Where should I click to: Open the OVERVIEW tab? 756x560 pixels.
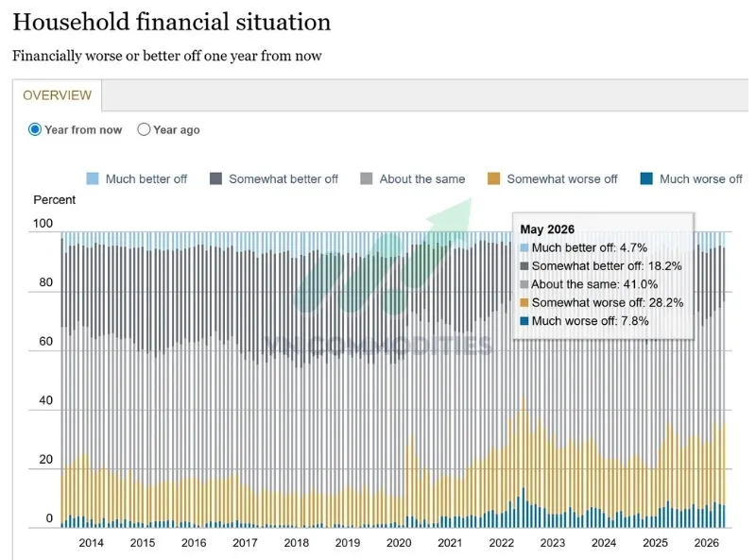pyautogui.click(x=57, y=95)
